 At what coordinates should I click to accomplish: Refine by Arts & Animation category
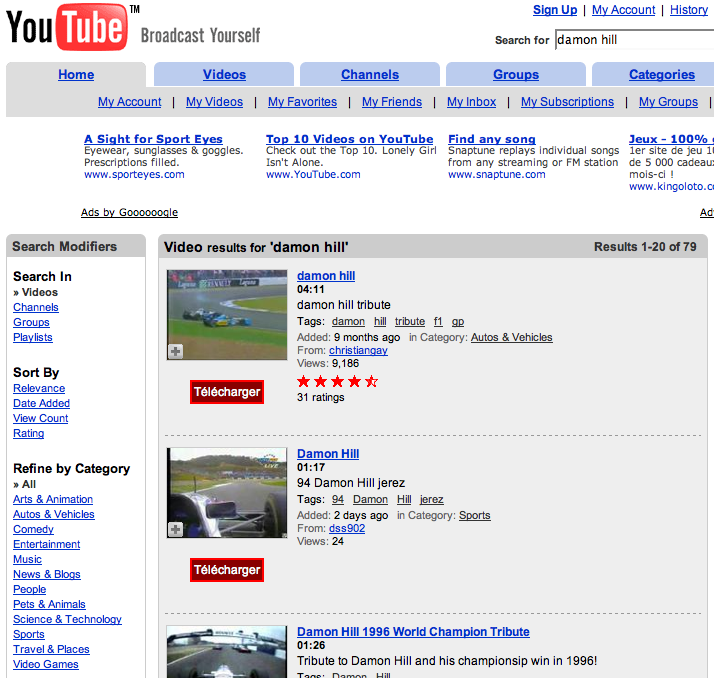[53, 500]
